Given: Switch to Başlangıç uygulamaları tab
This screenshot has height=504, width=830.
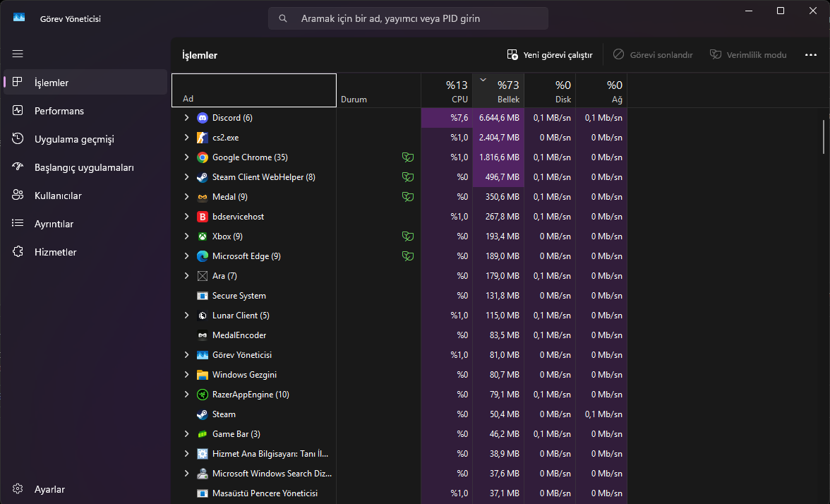Looking at the screenshot, I should tap(84, 167).
